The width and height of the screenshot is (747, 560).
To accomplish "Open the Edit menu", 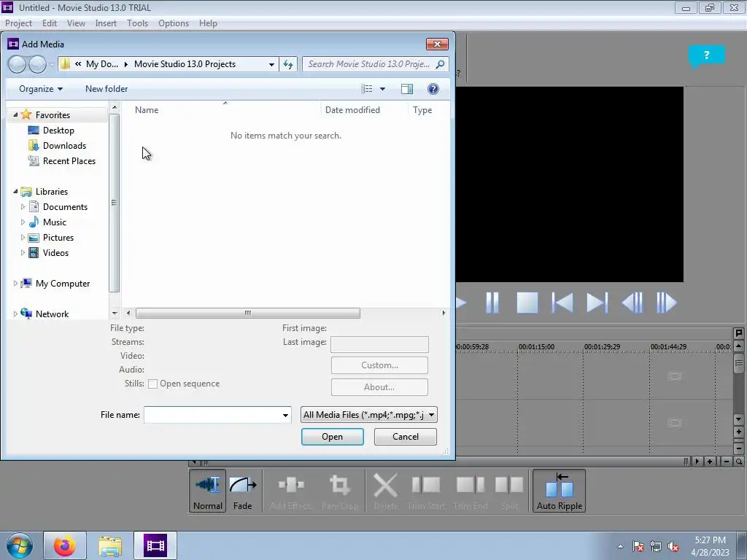I will point(49,23).
